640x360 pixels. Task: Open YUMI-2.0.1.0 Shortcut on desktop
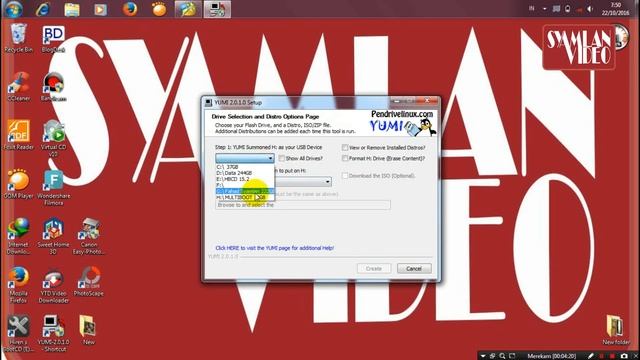point(53,333)
